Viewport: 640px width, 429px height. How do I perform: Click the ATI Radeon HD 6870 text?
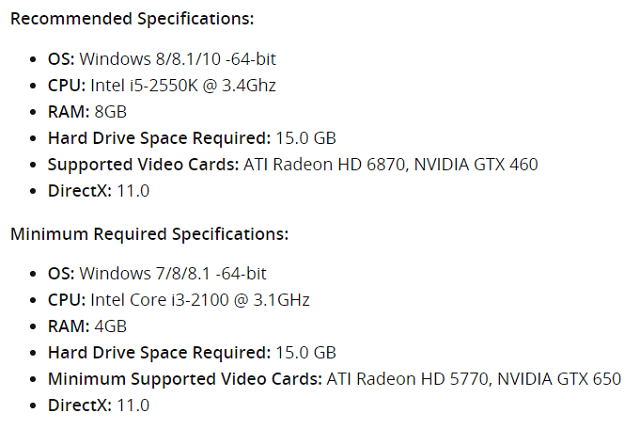[x=324, y=164]
